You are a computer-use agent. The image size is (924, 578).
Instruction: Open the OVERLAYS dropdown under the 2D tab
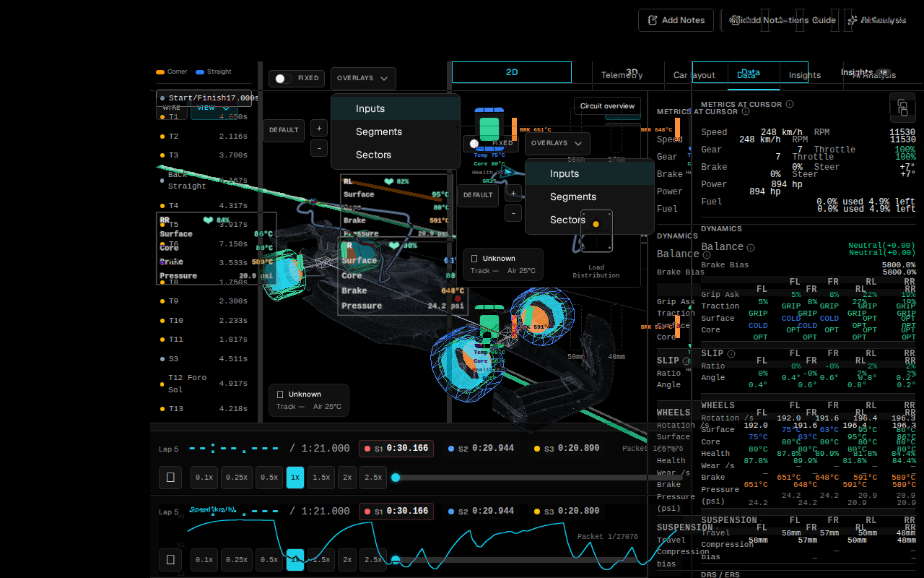pyautogui.click(x=557, y=143)
